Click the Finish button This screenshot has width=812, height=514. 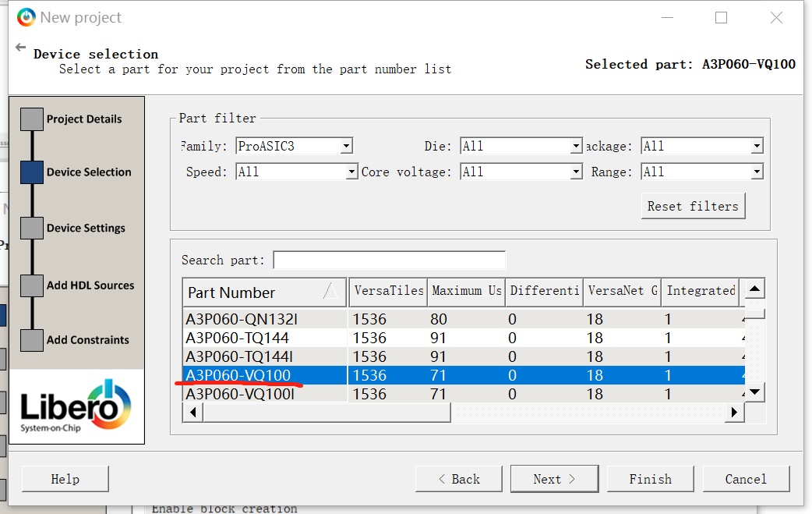click(x=651, y=479)
